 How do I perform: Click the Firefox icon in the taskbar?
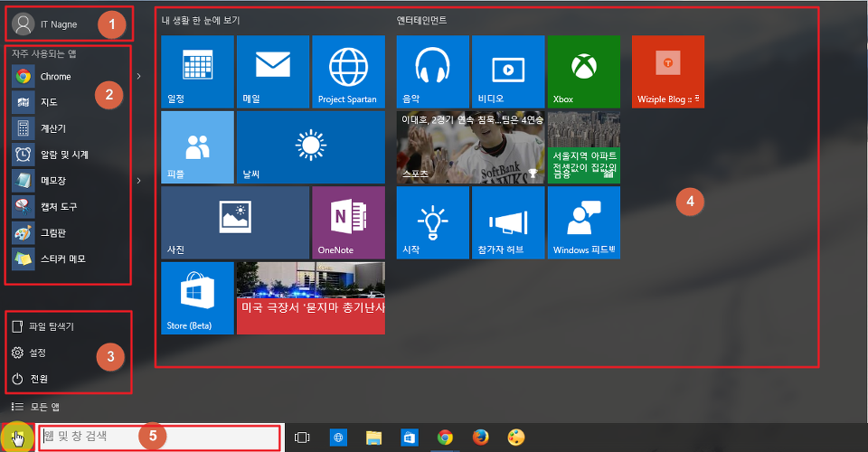(480, 438)
